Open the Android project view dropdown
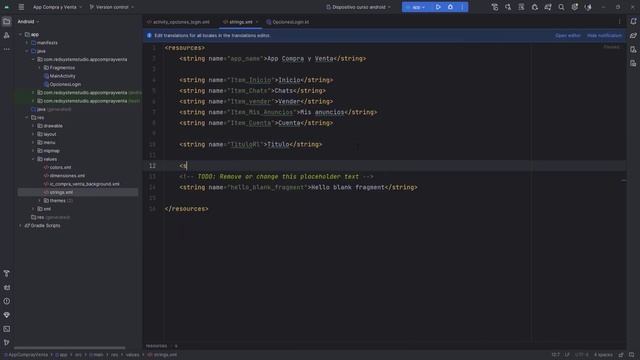Screen dimensions: 640x360 pyautogui.click(x=28, y=22)
